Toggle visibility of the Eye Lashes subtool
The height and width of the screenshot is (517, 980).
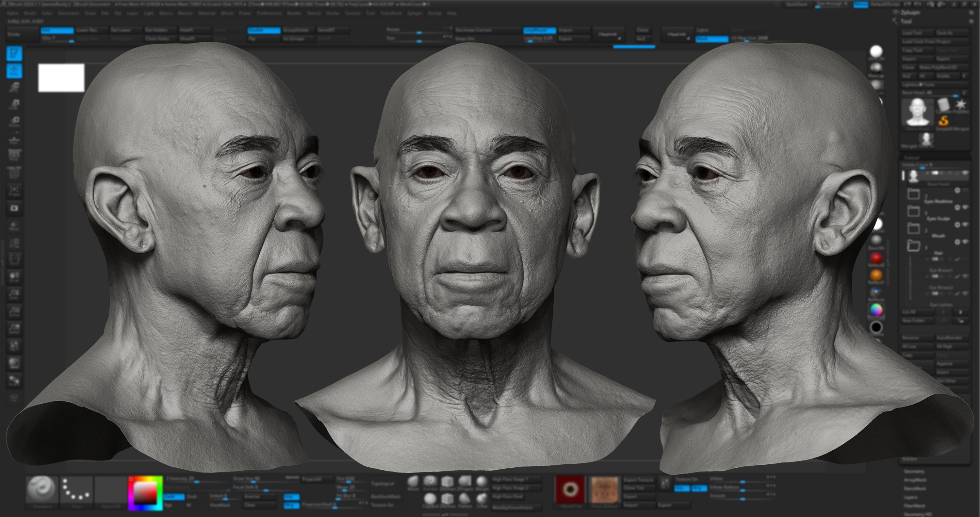point(966,293)
